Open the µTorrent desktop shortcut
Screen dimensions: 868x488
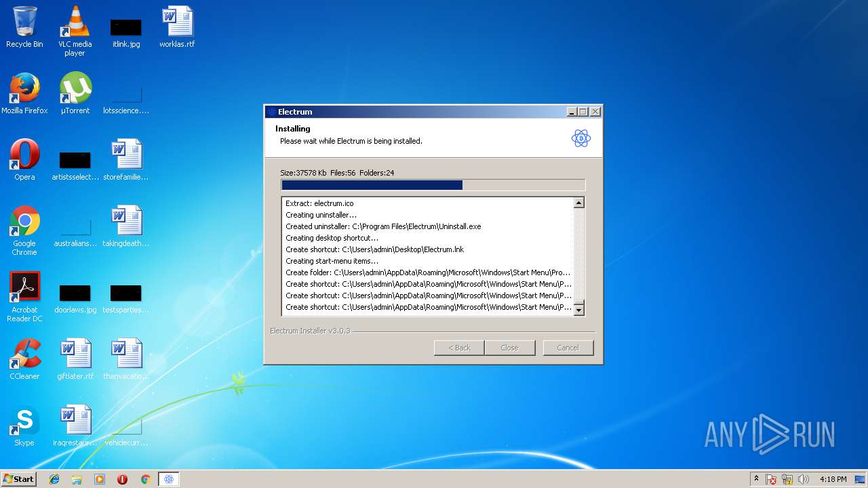(75, 94)
